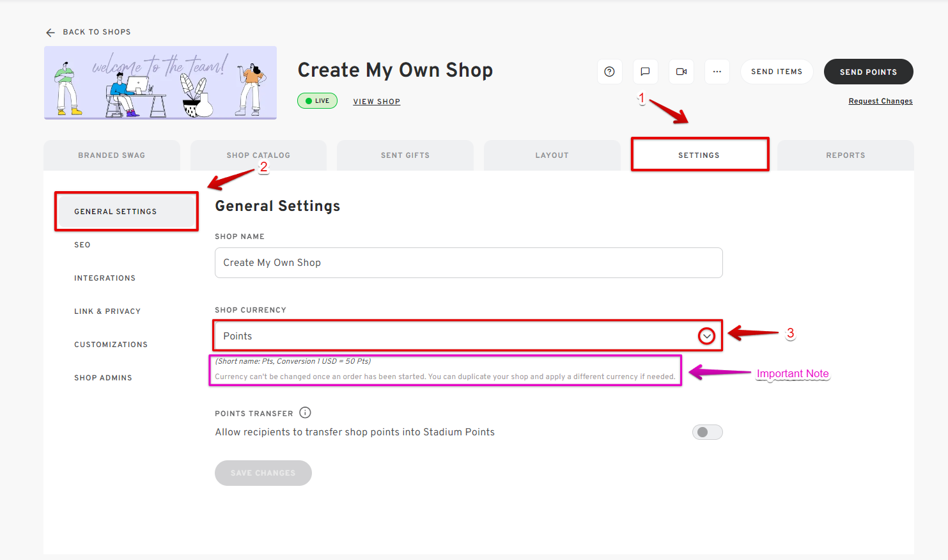
Task: Switch to the Layout tab
Action: (x=552, y=155)
